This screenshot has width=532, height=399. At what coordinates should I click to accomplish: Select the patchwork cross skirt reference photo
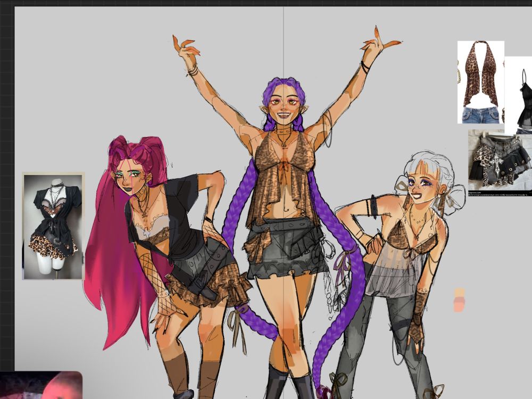tap(500, 162)
